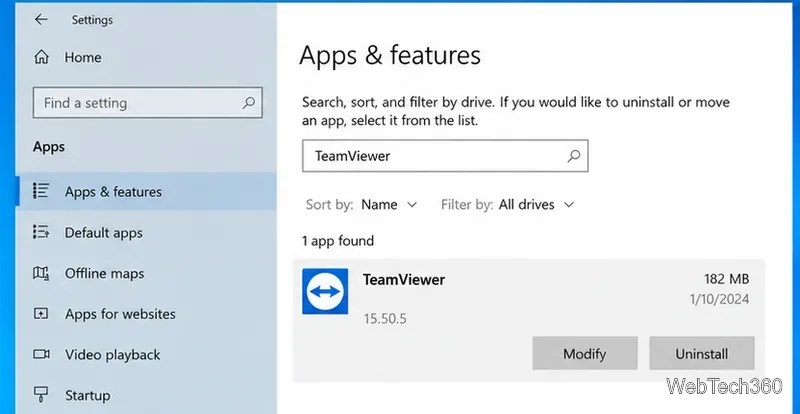Viewport: 800px width, 414px height.
Task: Click magnifier in TeamViewer search box
Action: click(574, 156)
